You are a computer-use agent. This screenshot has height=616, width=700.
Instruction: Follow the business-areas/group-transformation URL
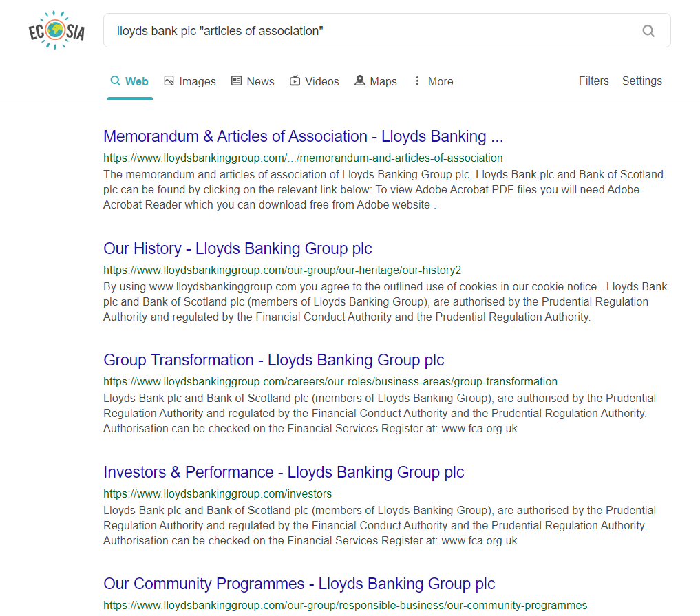(x=330, y=382)
